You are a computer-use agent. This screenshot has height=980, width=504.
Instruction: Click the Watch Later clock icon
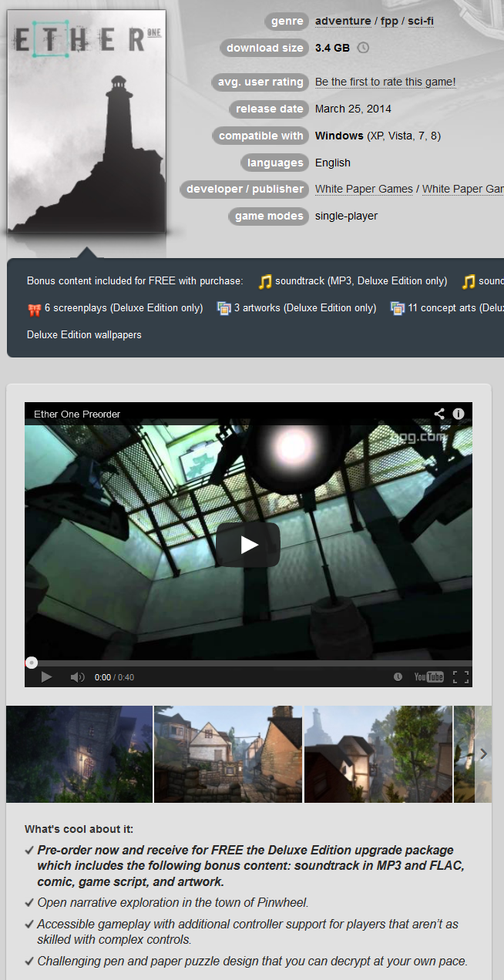coord(398,677)
